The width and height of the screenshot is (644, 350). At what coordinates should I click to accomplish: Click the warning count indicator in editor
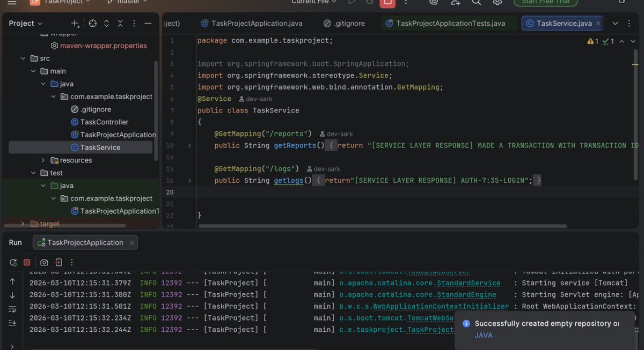click(x=593, y=41)
